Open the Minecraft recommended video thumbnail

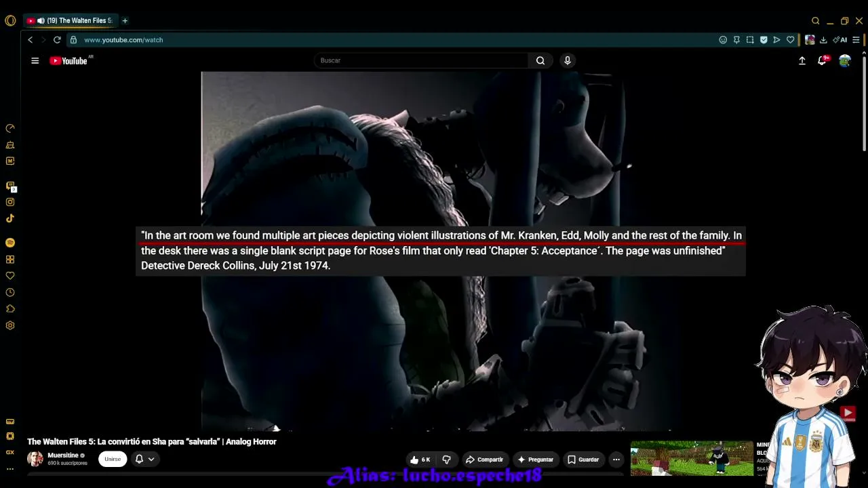coord(692,459)
